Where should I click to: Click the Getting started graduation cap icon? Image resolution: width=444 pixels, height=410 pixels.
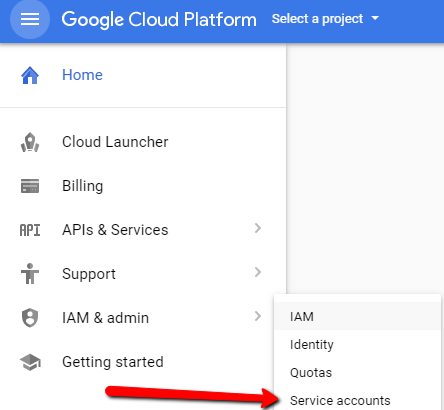tap(30, 362)
